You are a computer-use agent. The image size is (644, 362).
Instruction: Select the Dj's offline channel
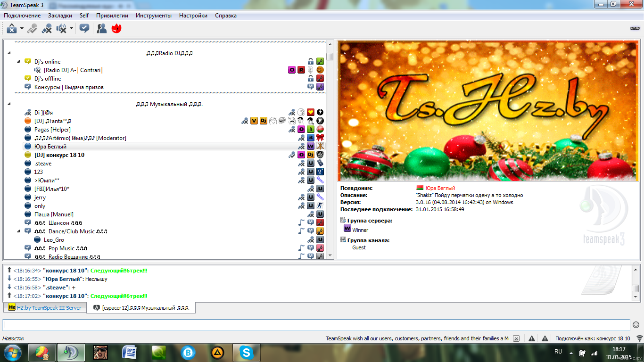pos(48,79)
